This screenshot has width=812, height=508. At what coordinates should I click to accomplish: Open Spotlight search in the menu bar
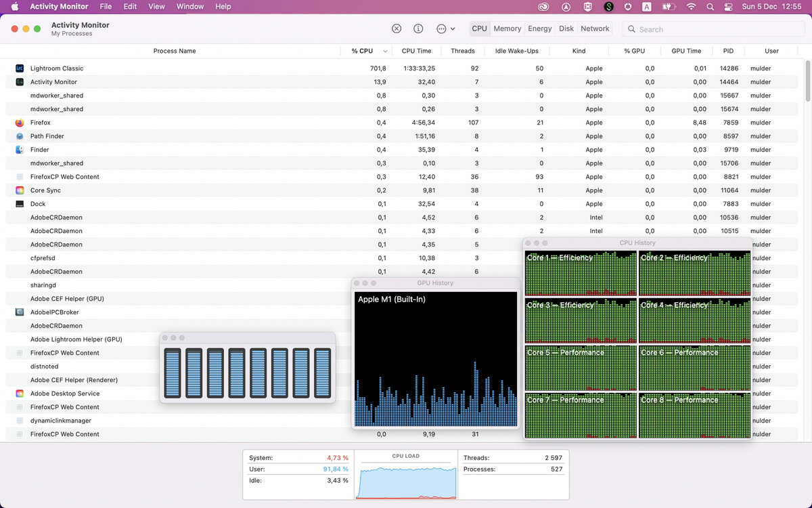(710, 7)
